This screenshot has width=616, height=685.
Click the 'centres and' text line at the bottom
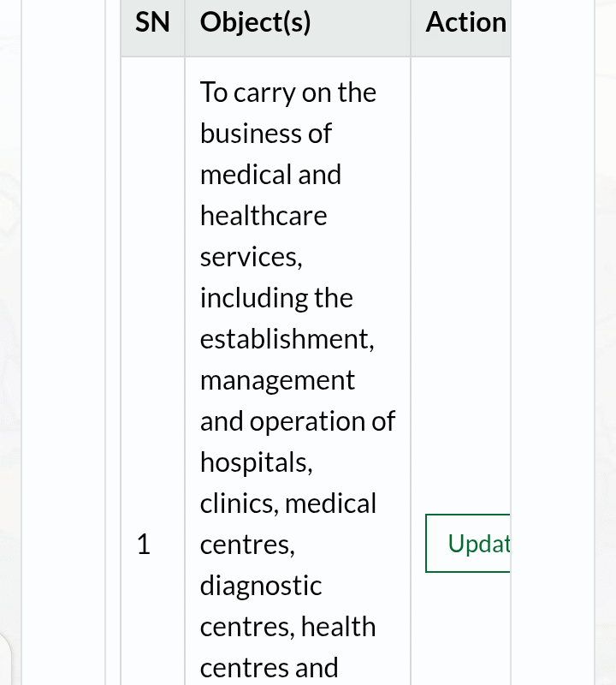coord(269,668)
